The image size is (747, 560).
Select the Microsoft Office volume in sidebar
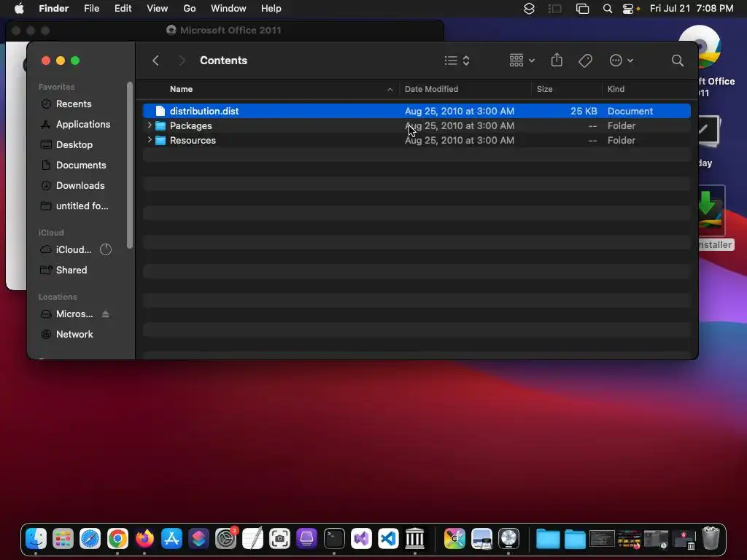(74, 314)
